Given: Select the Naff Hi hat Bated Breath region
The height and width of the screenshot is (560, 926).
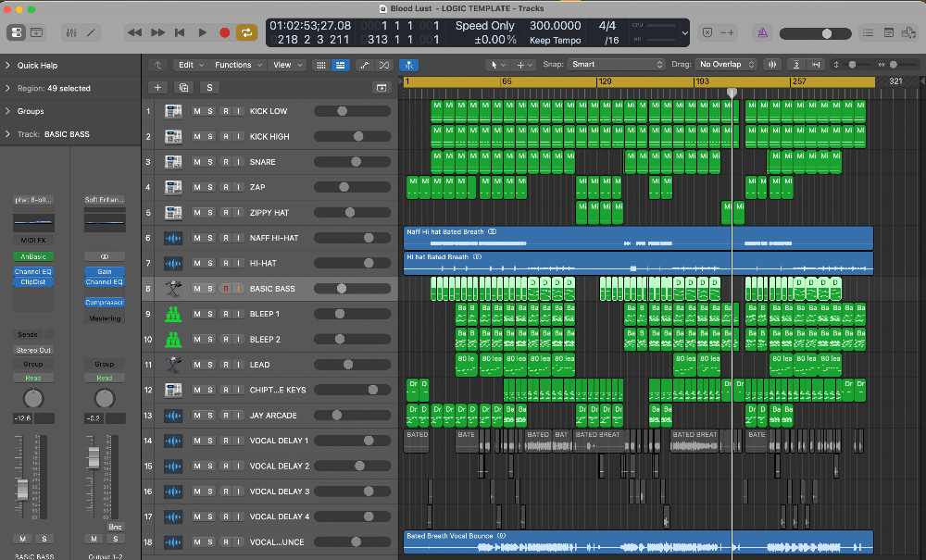Looking at the screenshot, I should pyautogui.click(x=638, y=239).
